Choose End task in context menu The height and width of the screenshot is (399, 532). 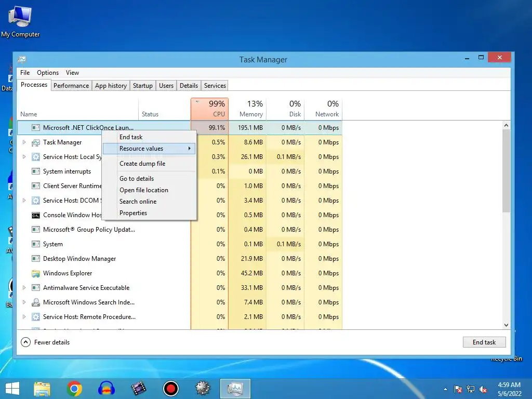tap(149, 137)
